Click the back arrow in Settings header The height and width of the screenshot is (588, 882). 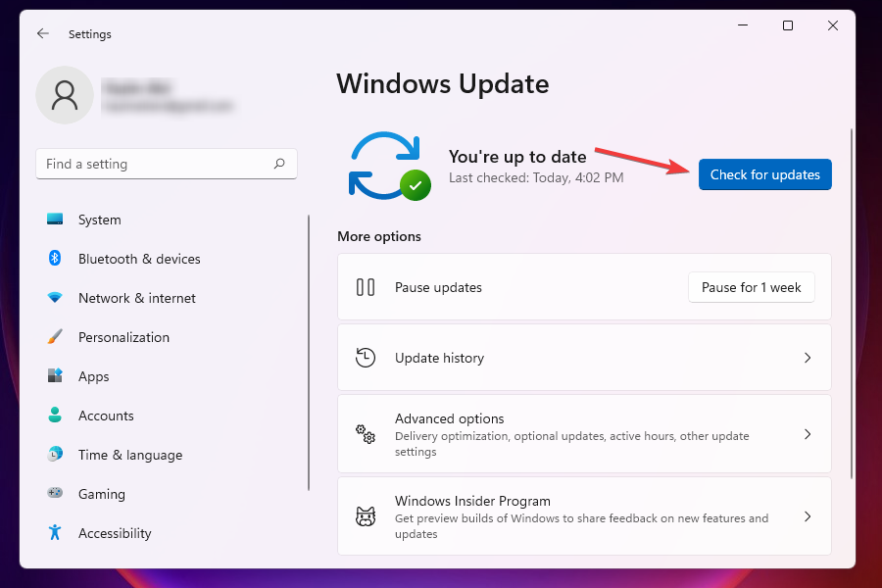(43, 33)
